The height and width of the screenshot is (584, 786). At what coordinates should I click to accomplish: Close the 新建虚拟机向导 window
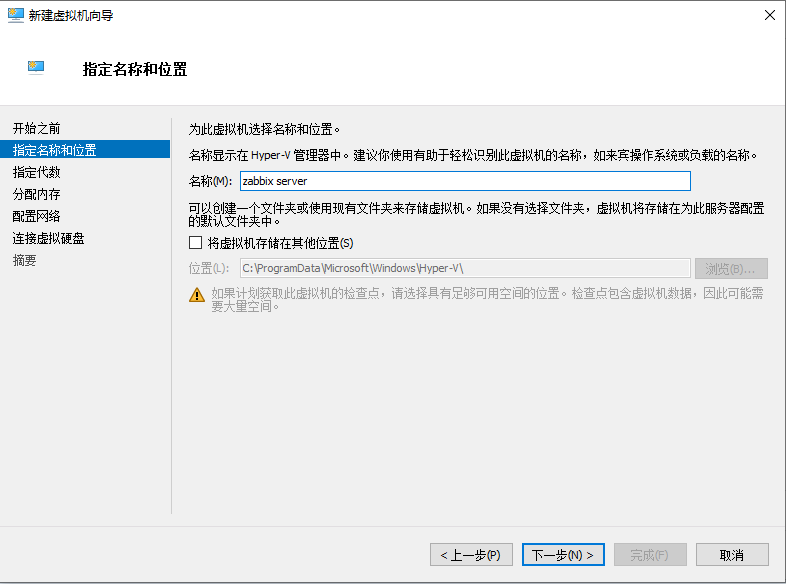(x=770, y=16)
